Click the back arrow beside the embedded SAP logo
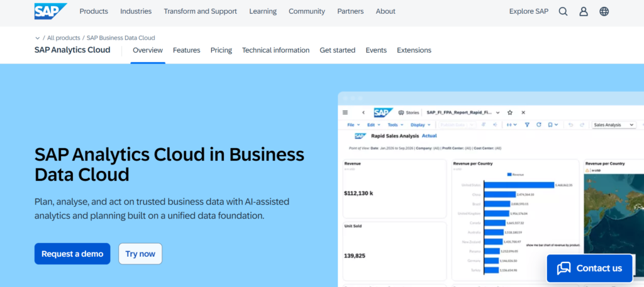The height and width of the screenshot is (287, 644). pos(364,112)
